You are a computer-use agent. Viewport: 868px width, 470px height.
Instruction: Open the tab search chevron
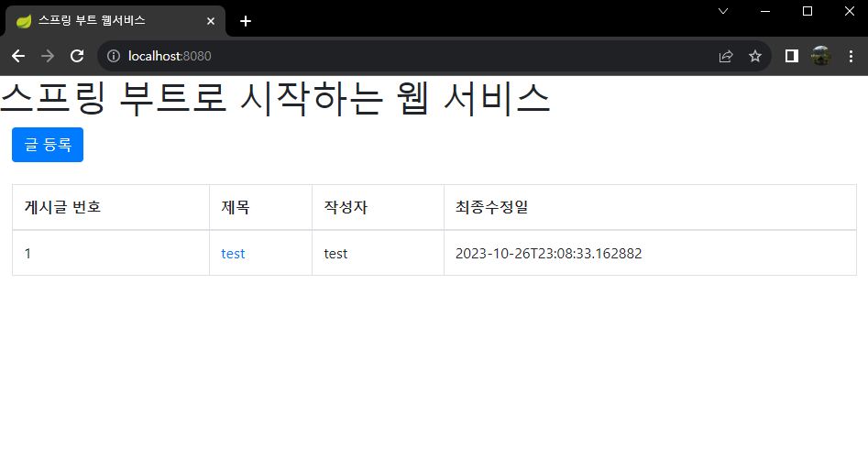pos(723,11)
